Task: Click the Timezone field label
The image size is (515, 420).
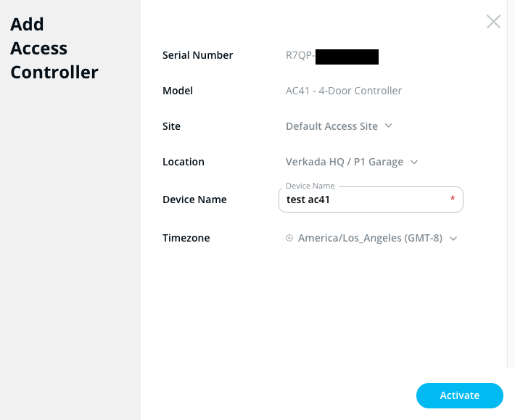Action: click(x=186, y=238)
